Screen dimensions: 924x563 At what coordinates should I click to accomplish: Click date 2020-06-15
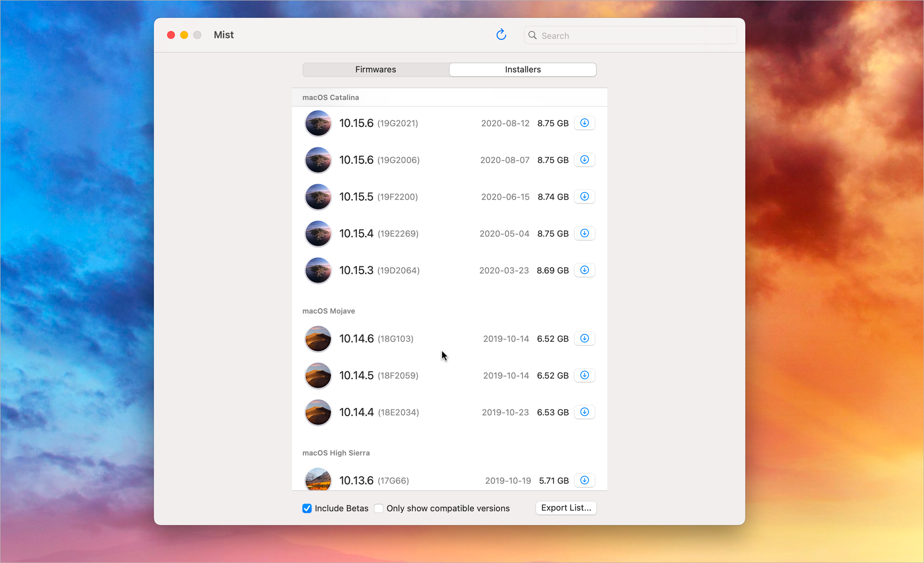[505, 197]
